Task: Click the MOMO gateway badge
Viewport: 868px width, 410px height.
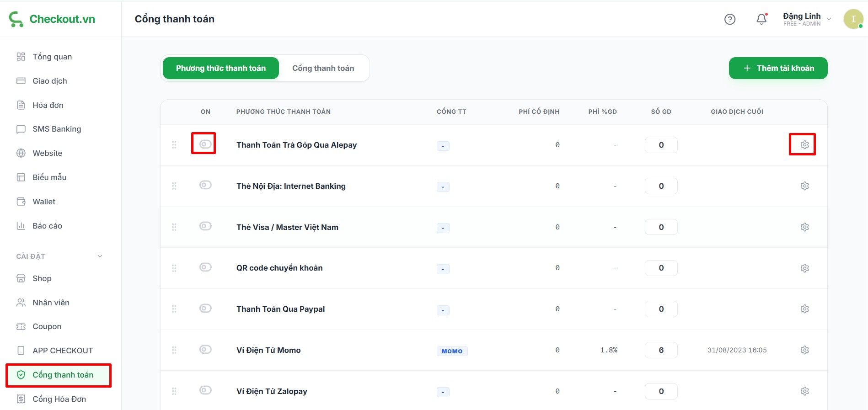Action: coord(452,351)
